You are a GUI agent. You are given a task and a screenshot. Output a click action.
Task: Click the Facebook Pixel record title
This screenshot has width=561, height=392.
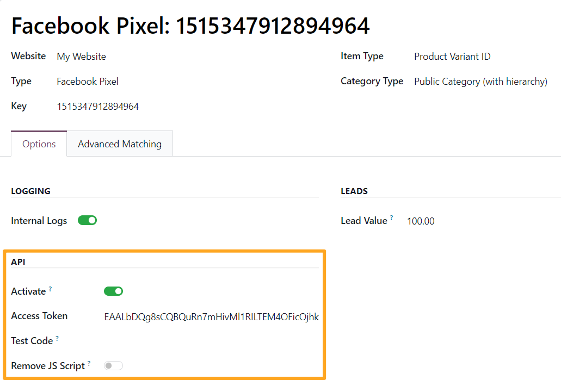tap(190, 25)
